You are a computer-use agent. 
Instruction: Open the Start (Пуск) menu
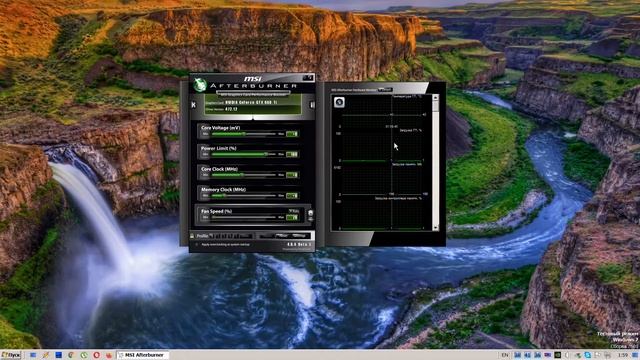pos(11,355)
